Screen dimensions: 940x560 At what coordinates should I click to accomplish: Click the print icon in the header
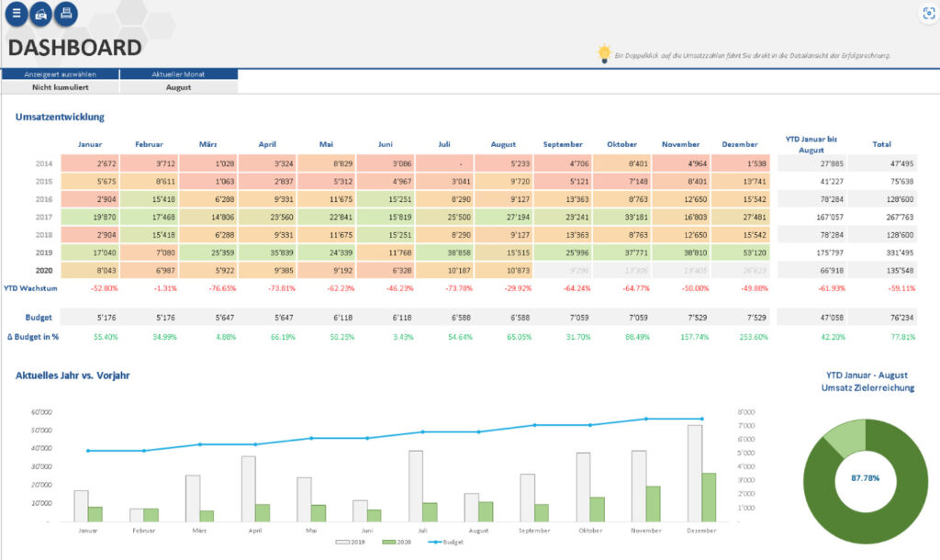(x=64, y=14)
